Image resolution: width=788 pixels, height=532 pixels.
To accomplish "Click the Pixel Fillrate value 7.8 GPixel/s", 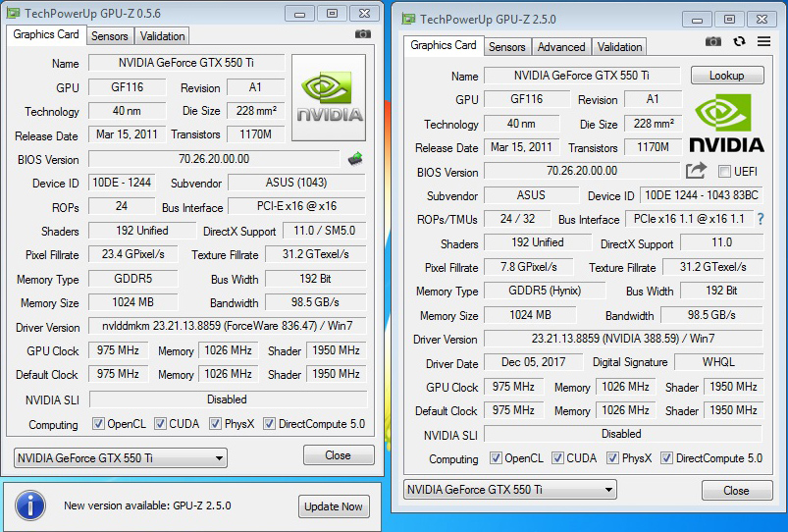I will tap(529, 267).
